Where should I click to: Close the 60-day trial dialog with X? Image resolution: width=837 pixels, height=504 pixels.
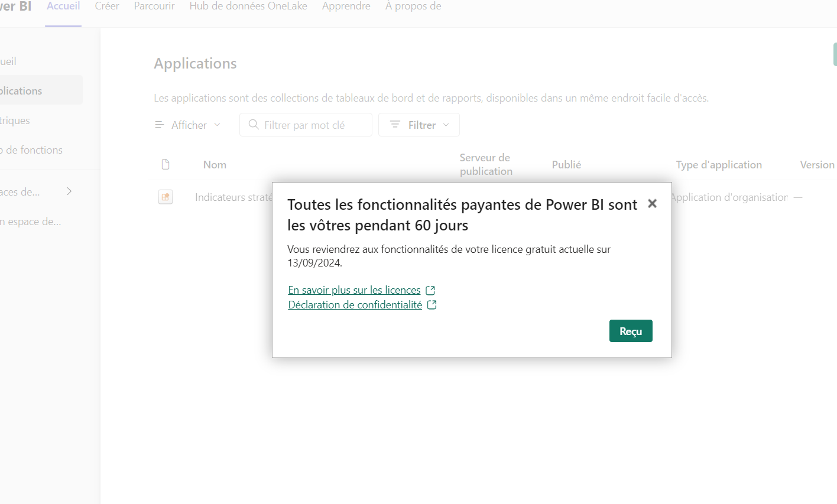tap(652, 203)
